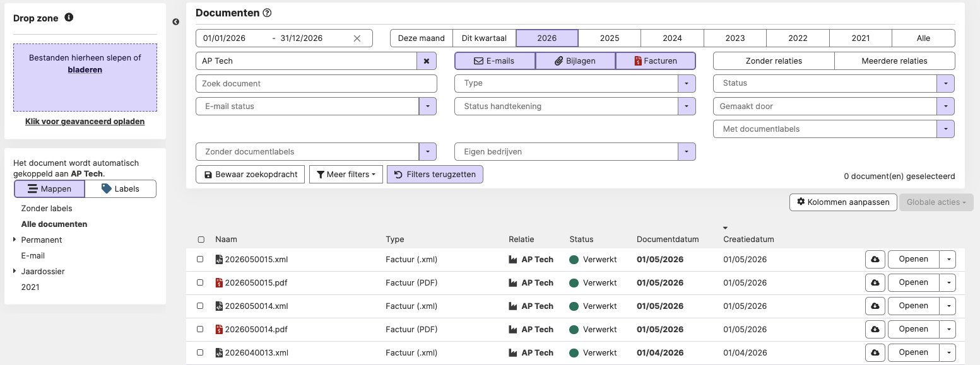The image size is (980, 365).
Task: Sort by the Documentdatum column header
Action: point(668,240)
